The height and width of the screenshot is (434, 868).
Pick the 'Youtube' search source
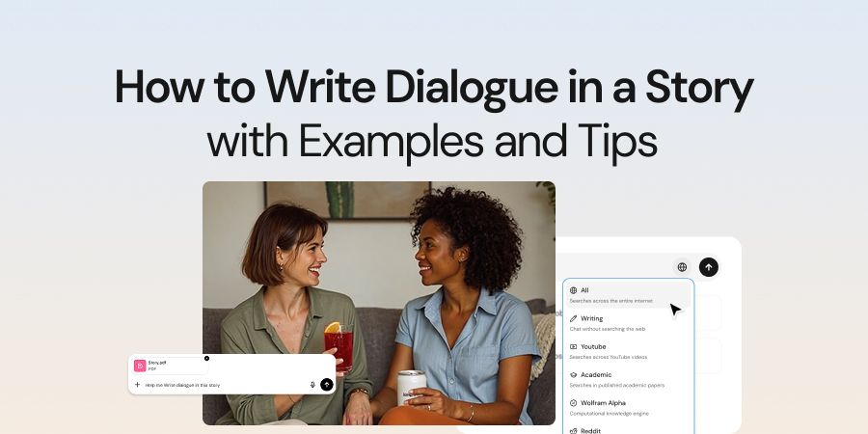pyautogui.click(x=628, y=351)
